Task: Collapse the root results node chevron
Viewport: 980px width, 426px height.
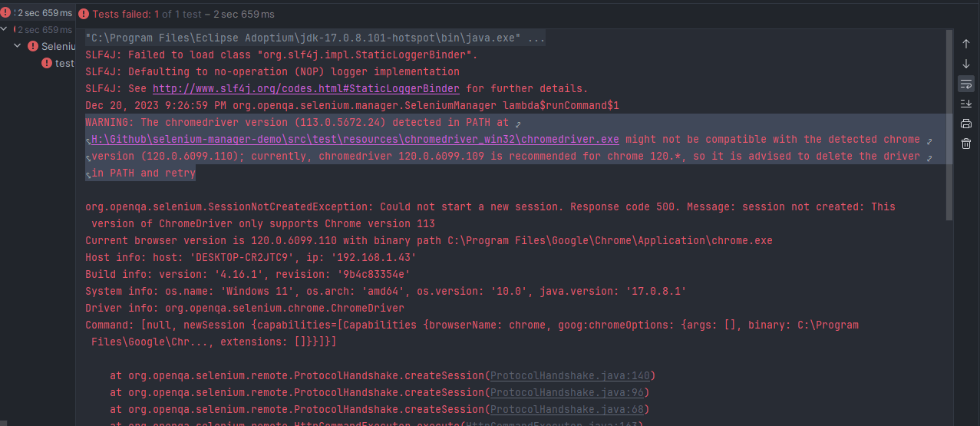Action: tap(5, 29)
